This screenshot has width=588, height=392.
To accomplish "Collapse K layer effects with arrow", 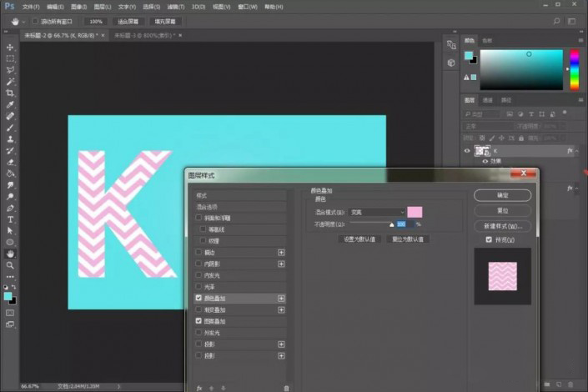I will [x=577, y=151].
